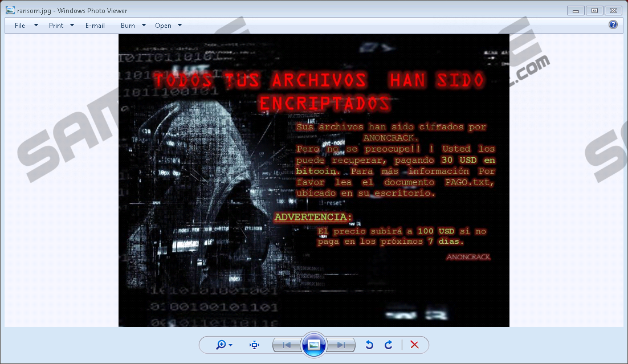The image size is (628, 364).
Task: Click the E-mail button
Action: (x=95, y=26)
